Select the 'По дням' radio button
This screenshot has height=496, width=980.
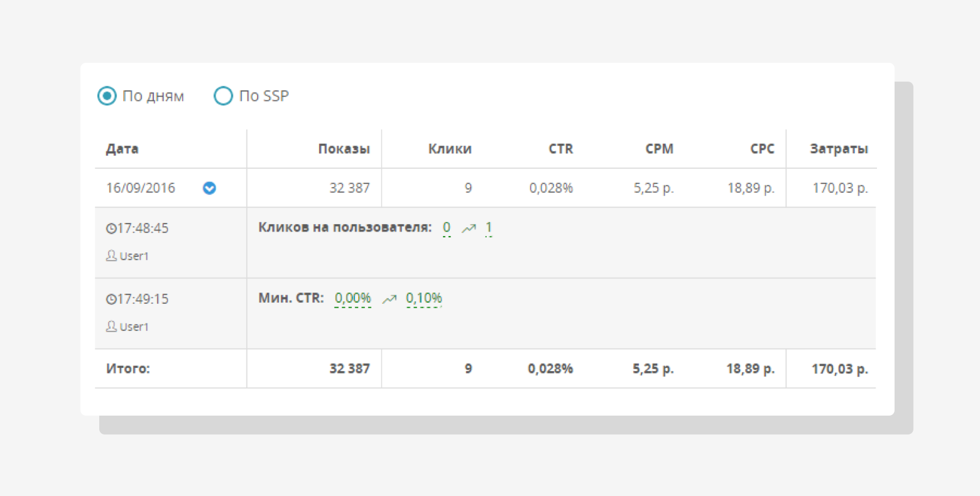tap(107, 96)
